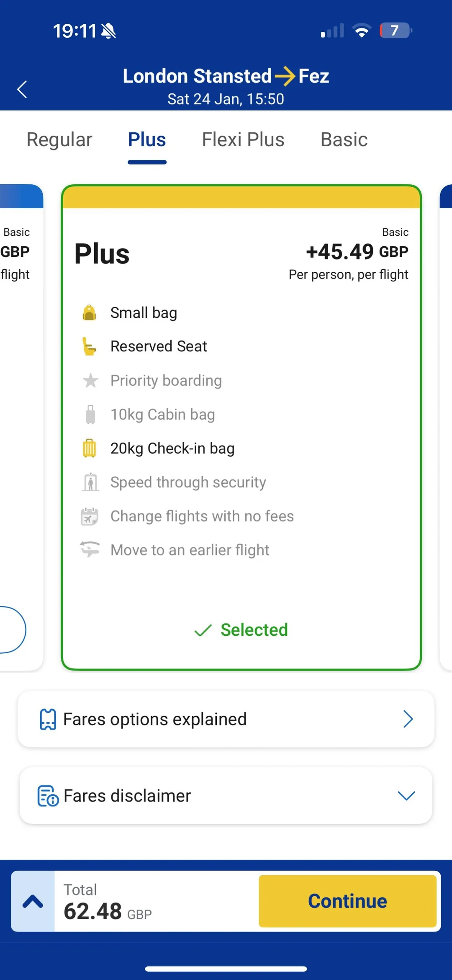
Task: Switch to the Regular fare tab
Action: pyautogui.click(x=59, y=140)
